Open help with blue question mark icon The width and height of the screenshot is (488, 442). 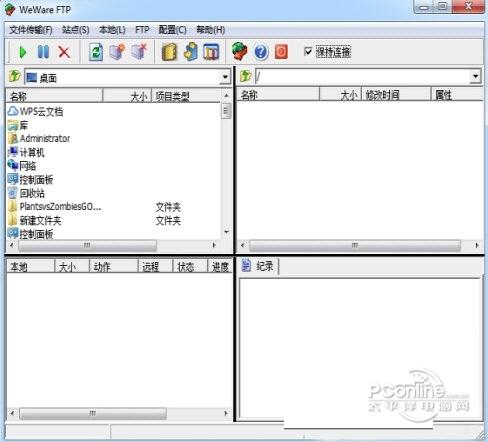(x=261, y=52)
